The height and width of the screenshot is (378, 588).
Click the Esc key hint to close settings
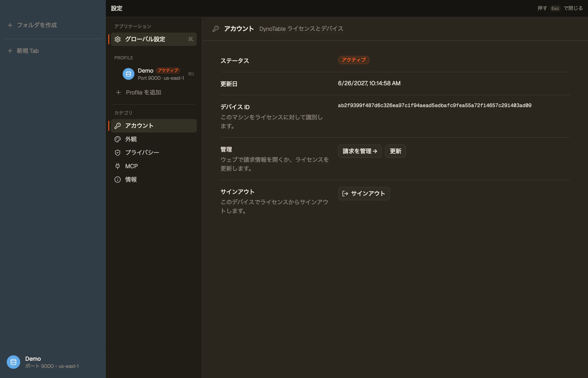(555, 8)
